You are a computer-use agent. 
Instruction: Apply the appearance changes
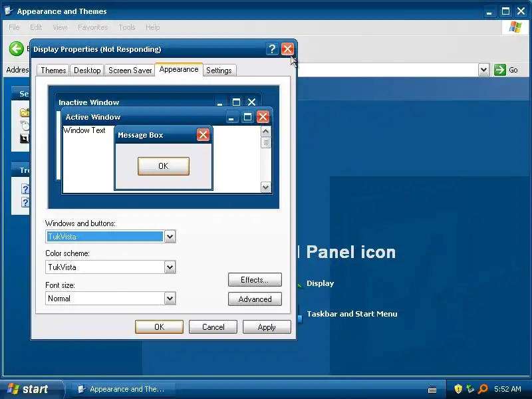[267, 327]
